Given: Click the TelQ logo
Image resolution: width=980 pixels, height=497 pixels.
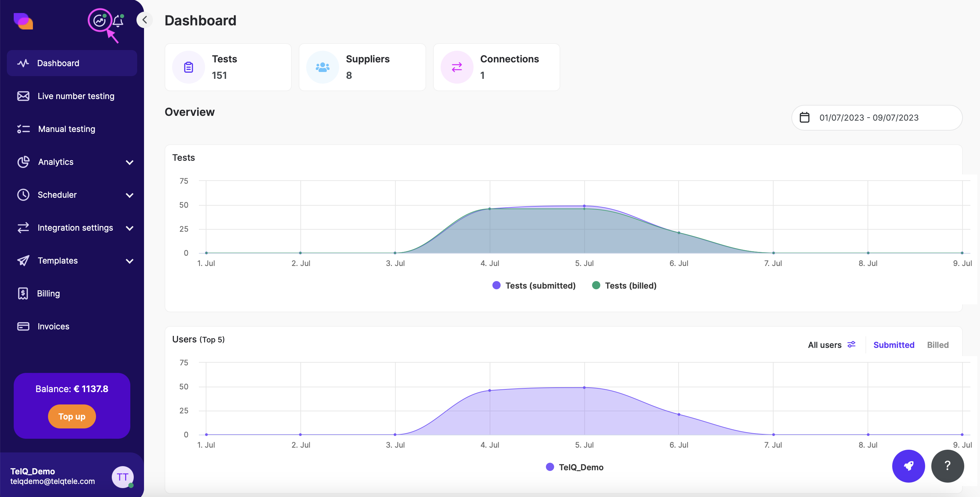Looking at the screenshot, I should tap(23, 21).
